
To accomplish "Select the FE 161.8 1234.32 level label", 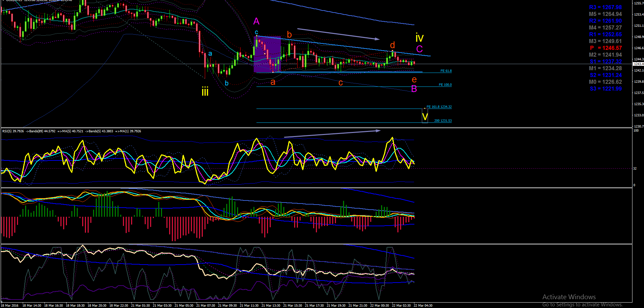I will pos(439,107).
